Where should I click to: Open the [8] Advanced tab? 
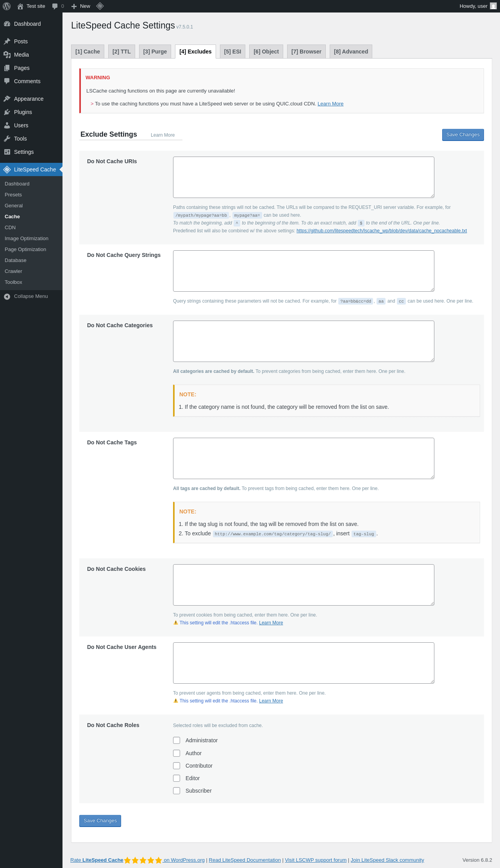351,52
